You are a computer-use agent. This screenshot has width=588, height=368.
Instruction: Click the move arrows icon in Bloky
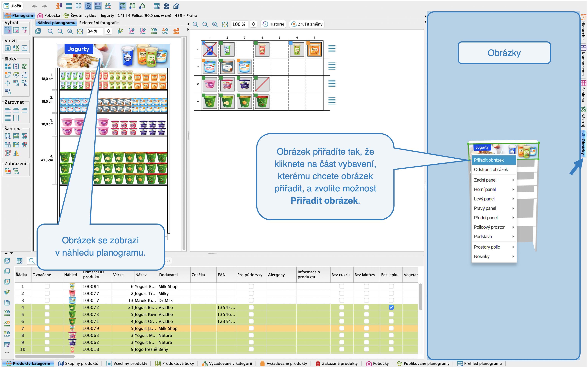click(x=8, y=83)
